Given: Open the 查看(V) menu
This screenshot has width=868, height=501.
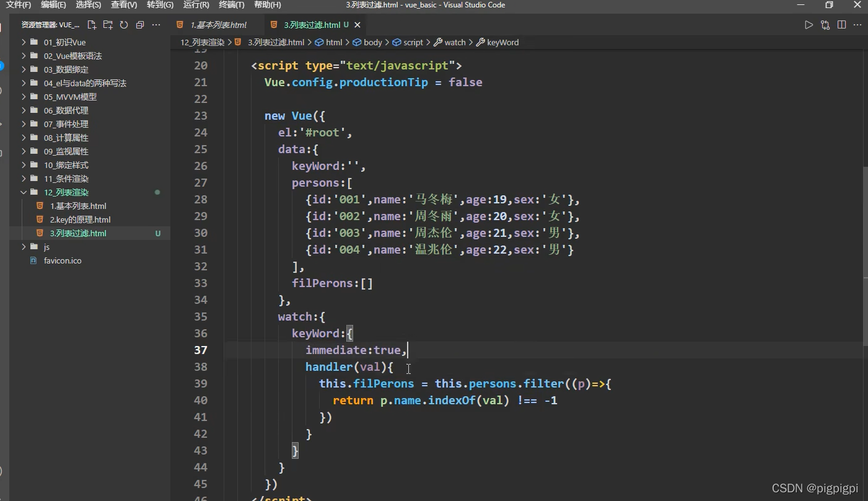Looking at the screenshot, I should [124, 5].
